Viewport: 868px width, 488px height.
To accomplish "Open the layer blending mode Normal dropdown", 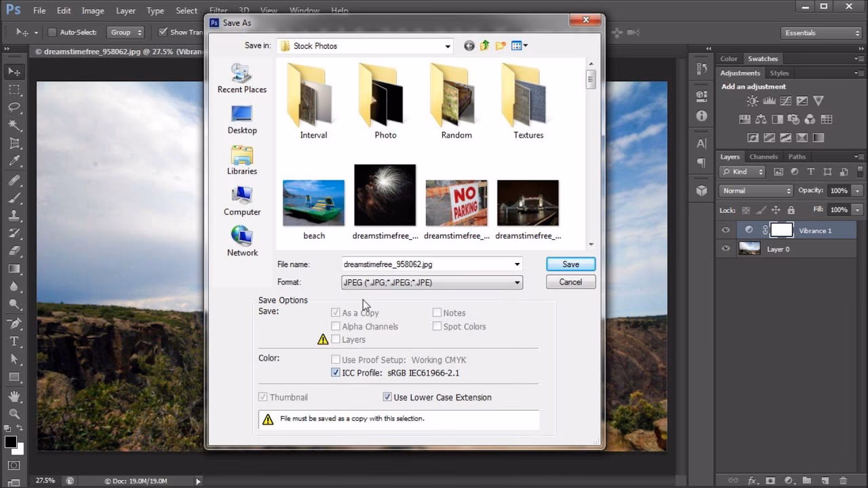I will point(755,190).
